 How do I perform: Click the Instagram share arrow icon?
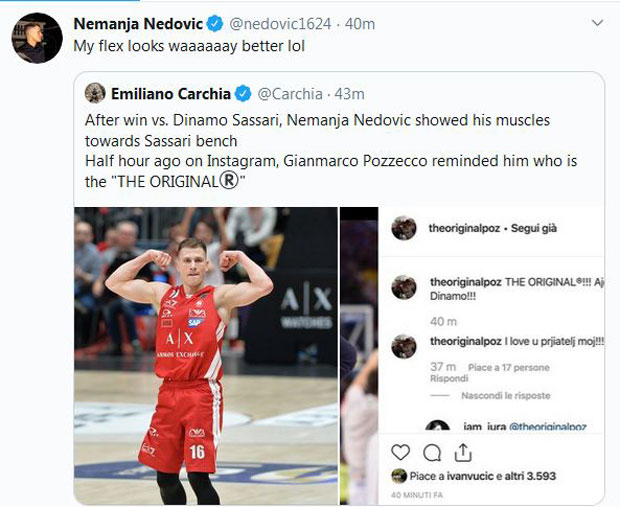coord(463,452)
